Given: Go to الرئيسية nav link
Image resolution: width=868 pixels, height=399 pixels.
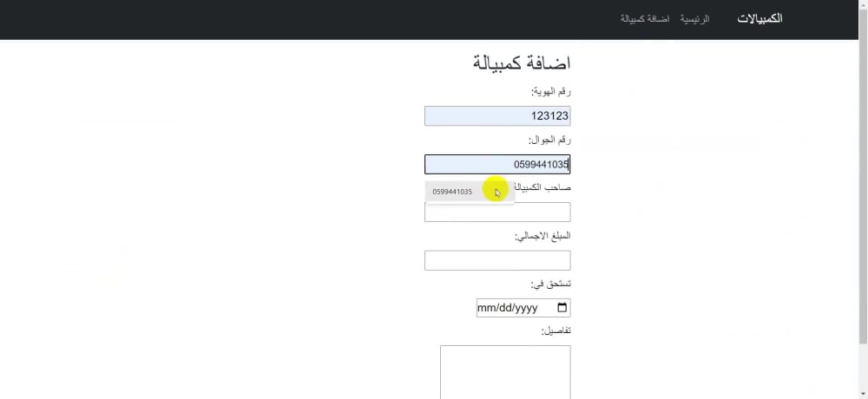Looking at the screenshot, I should [694, 19].
